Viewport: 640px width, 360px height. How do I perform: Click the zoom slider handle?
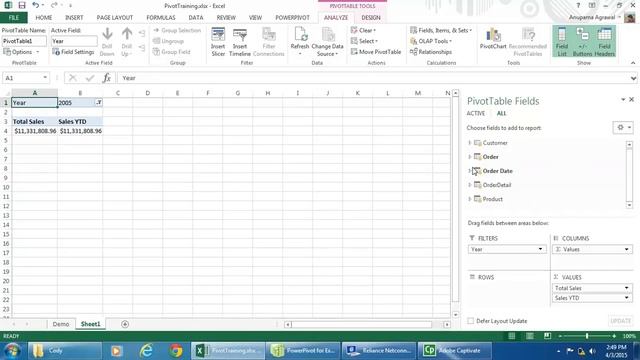[x=587, y=336]
